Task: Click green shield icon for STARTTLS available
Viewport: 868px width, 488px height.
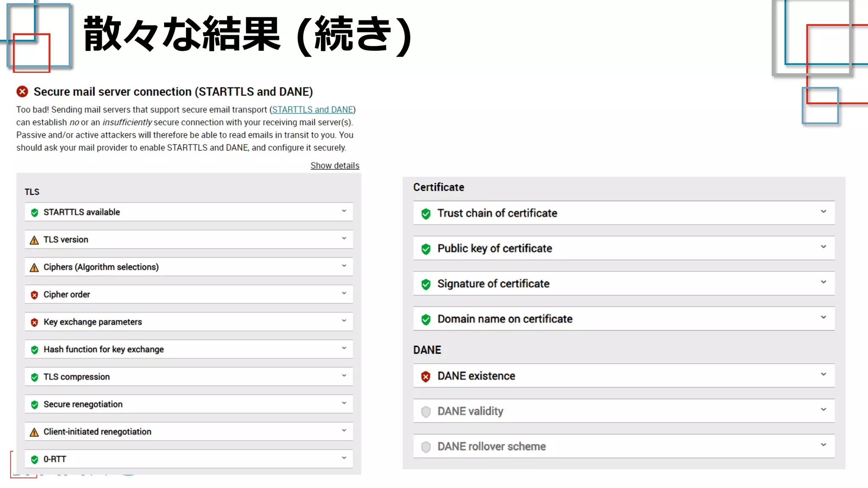Action: 35,212
